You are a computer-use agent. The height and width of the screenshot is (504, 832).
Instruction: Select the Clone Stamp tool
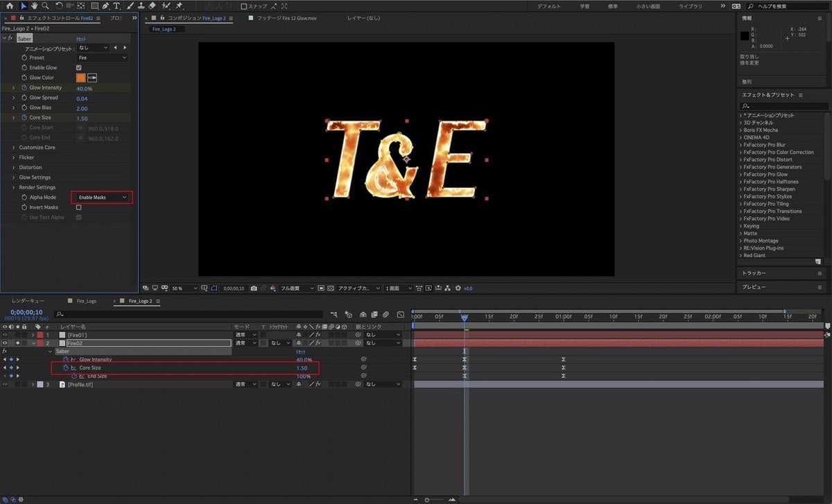point(141,6)
